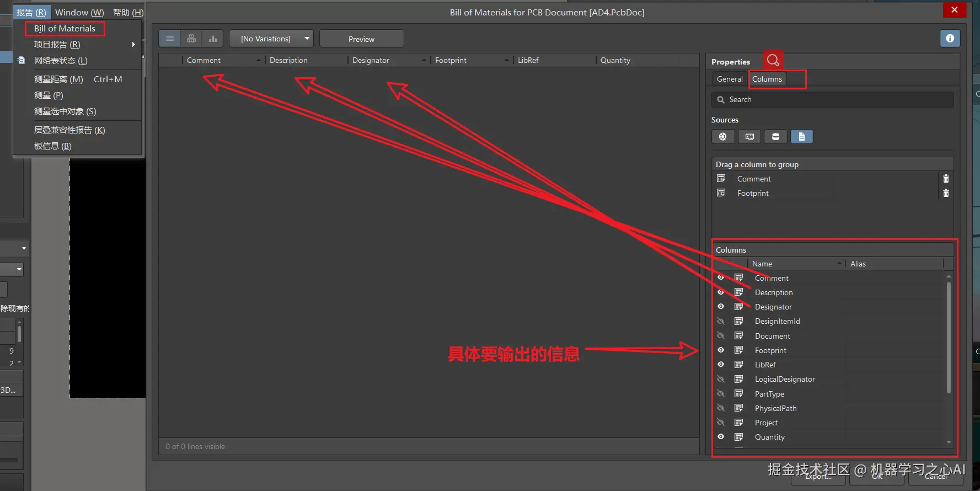The image size is (980, 491).
Task: Switch to the General properties tab
Action: click(x=730, y=79)
